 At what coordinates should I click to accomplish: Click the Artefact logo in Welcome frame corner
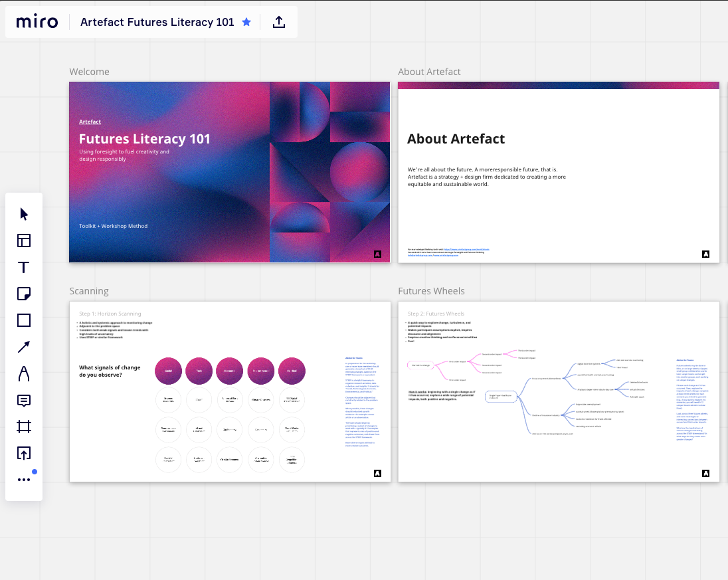[x=377, y=254]
